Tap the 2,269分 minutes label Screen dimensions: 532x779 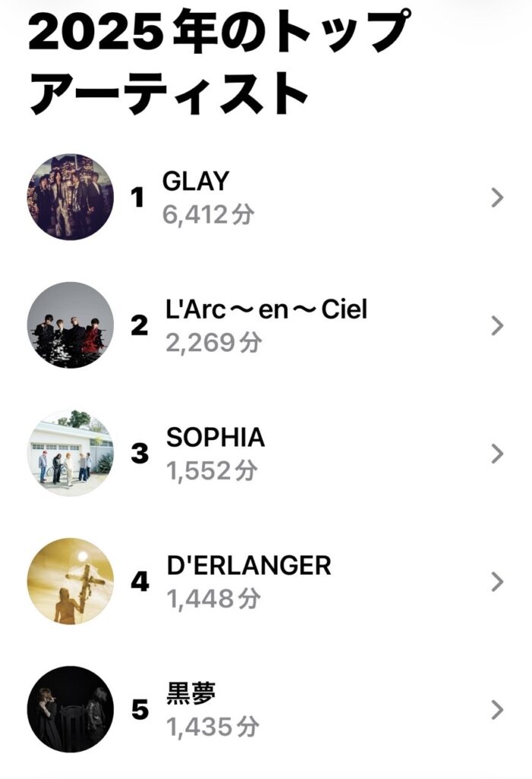click(x=213, y=343)
